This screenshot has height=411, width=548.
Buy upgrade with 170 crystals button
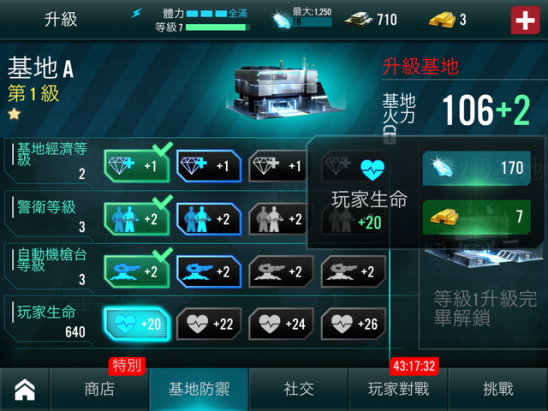[477, 168]
